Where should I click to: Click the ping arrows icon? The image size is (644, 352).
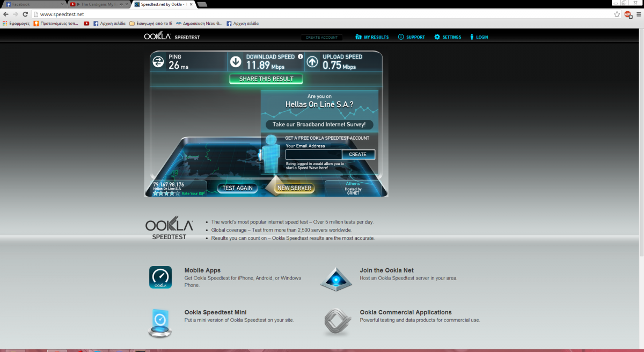pyautogui.click(x=158, y=62)
